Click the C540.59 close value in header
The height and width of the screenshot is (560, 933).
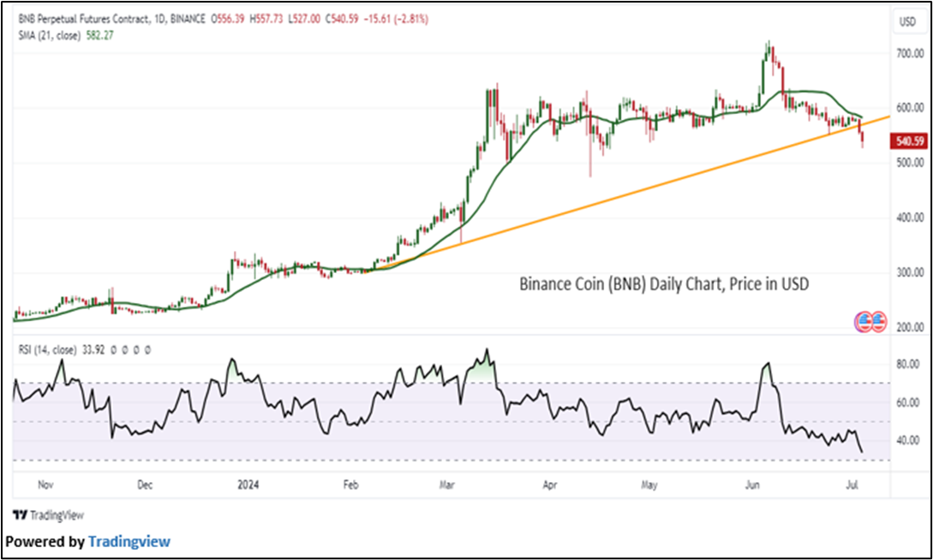click(x=342, y=20)
